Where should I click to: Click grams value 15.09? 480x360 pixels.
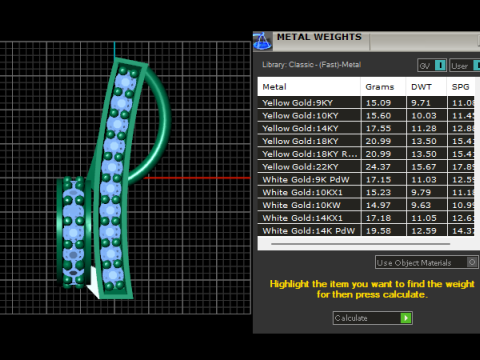coord(378,103)
